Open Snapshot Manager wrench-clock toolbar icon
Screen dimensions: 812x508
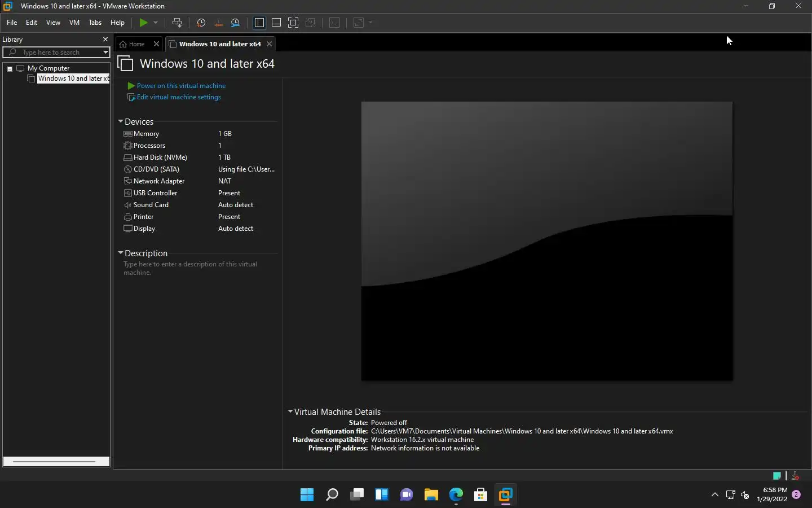(236, 23)
